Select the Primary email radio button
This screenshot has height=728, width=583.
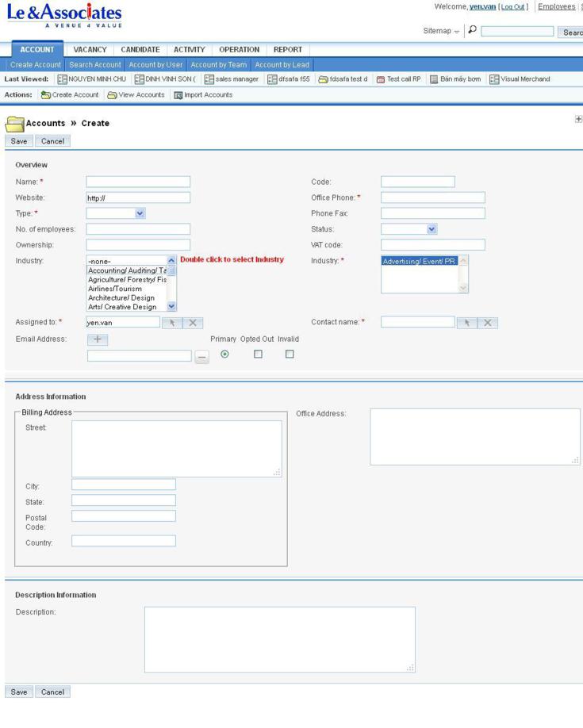pyautogui.click(x=224, y=354)
